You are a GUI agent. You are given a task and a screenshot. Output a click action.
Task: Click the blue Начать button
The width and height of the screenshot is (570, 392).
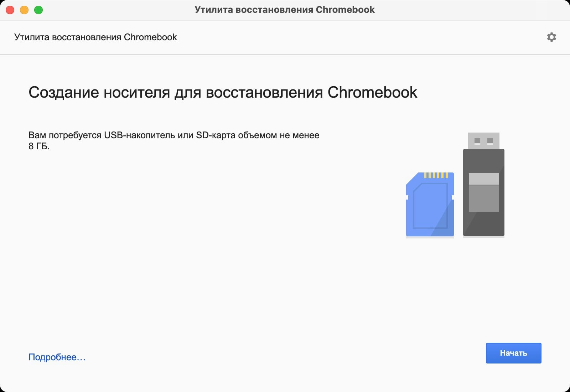(x=513, y=353)
